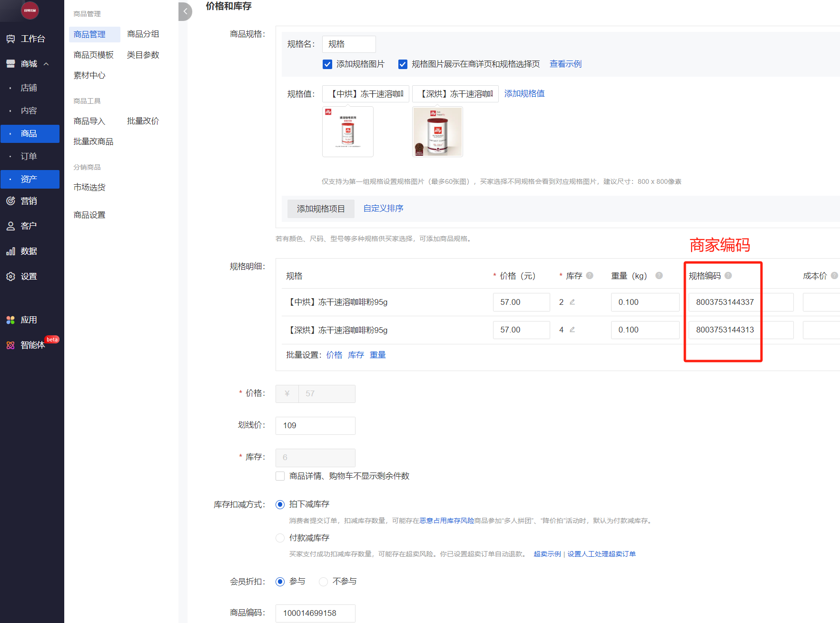Click spec code 8003753144313 field

[741, 330]
